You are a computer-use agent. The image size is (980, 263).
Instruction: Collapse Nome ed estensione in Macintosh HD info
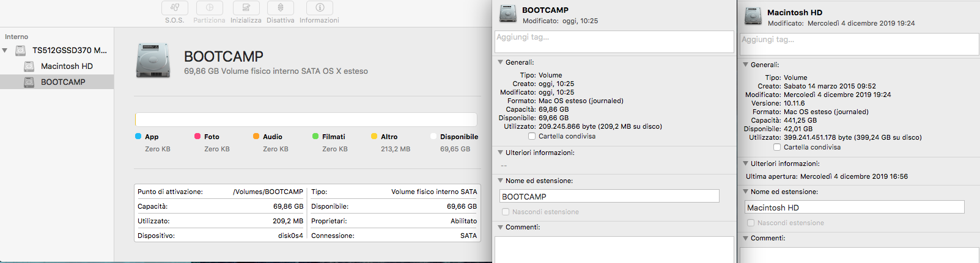tap(746, 192)
